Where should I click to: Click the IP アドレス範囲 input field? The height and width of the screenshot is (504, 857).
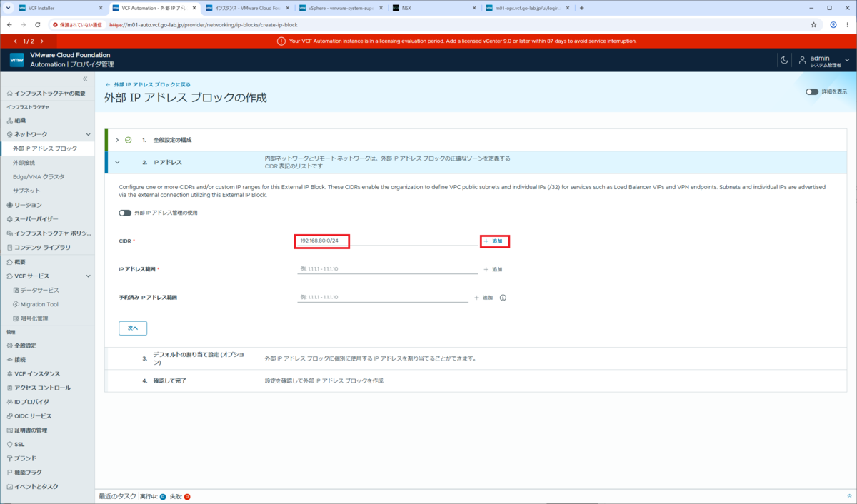point(387,269)
